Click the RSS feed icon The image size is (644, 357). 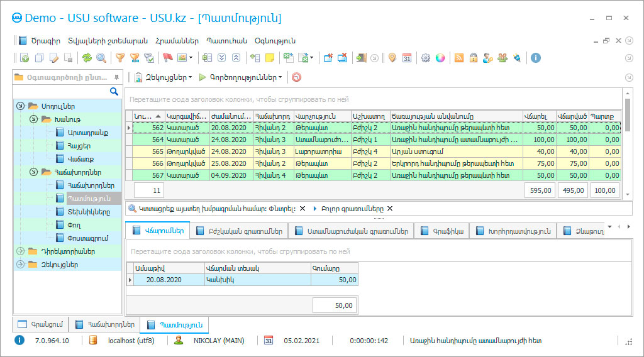click(459, 58)
